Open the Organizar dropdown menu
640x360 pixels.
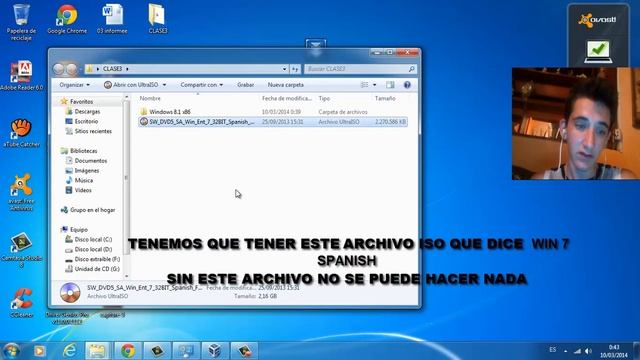[x=74, y=85]
